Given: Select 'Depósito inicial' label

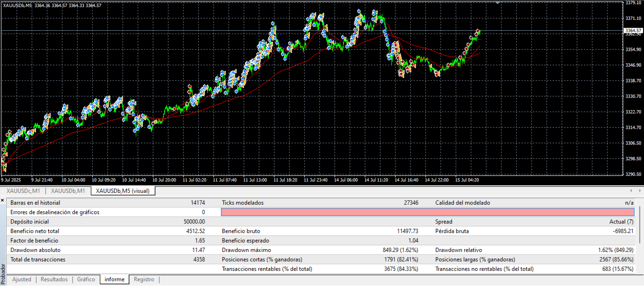Looking at the screenshot, I should (x=29, y=222).
